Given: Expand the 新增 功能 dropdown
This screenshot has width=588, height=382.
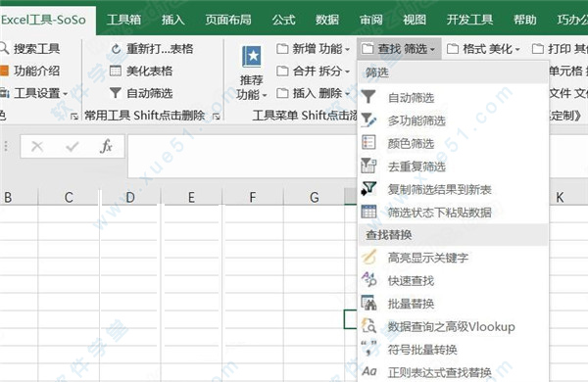Looking at the screenshot, I should point(314,49).
